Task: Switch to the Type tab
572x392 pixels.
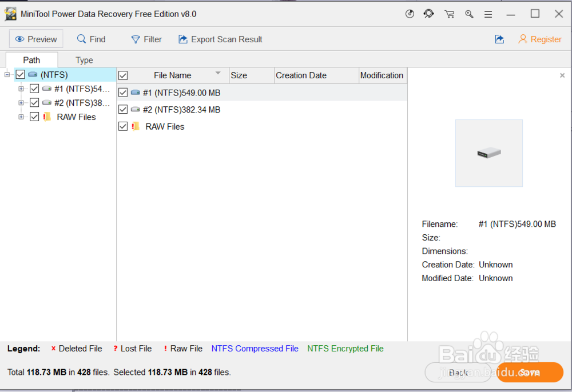Action: click(84, 60)
